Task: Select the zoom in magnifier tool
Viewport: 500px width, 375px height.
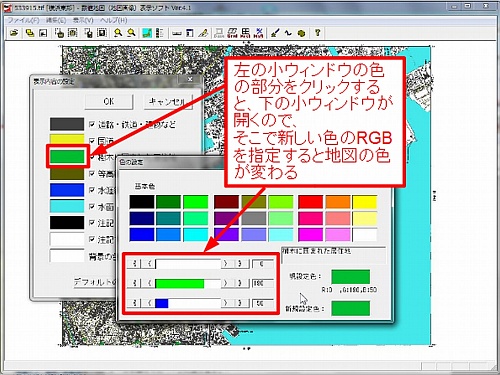Action: coord(118,33)
